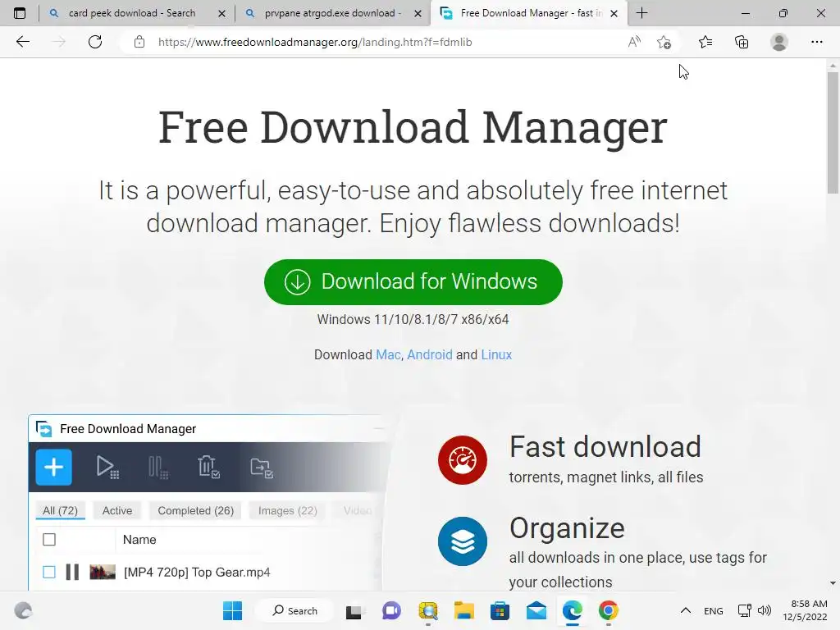Click the page vertical scrollbar thumb
Viewport: 840px width, 630px height.
[x=833, y=132]
